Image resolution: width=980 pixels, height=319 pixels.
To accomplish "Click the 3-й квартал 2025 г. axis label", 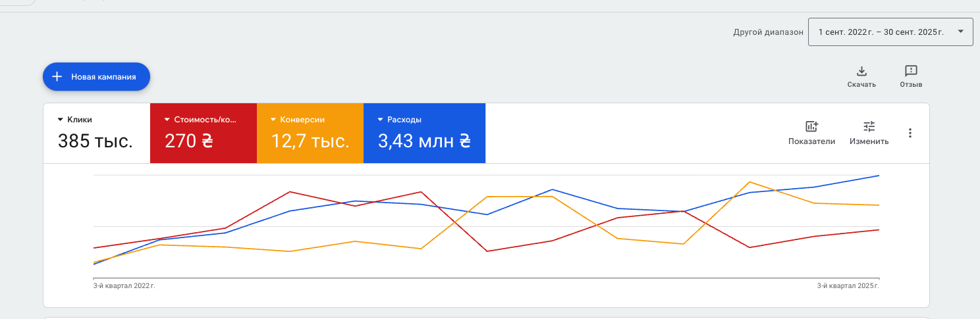I will point(848,286).
